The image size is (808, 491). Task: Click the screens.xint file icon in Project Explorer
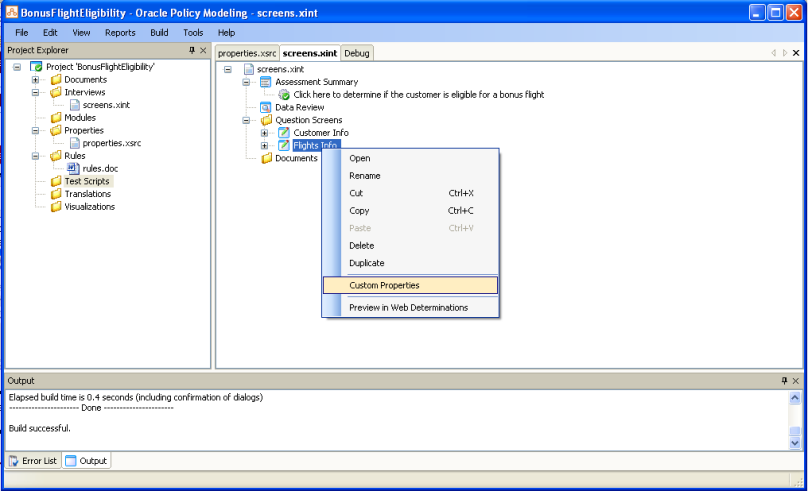75,105
